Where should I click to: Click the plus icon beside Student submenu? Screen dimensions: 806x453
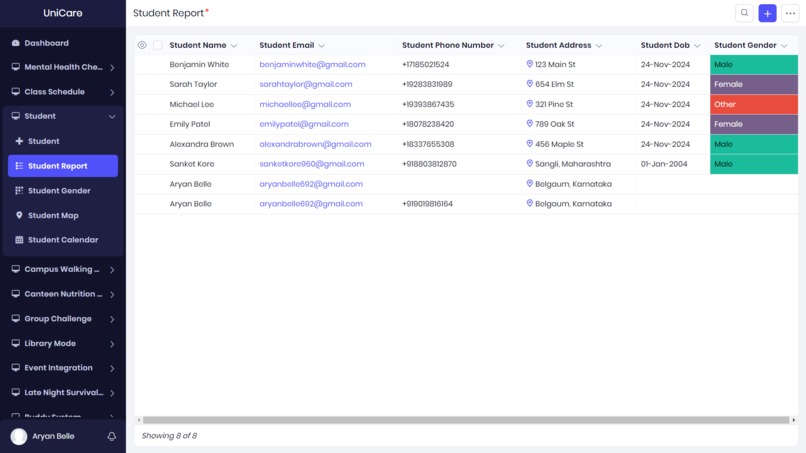click(19, 141)
